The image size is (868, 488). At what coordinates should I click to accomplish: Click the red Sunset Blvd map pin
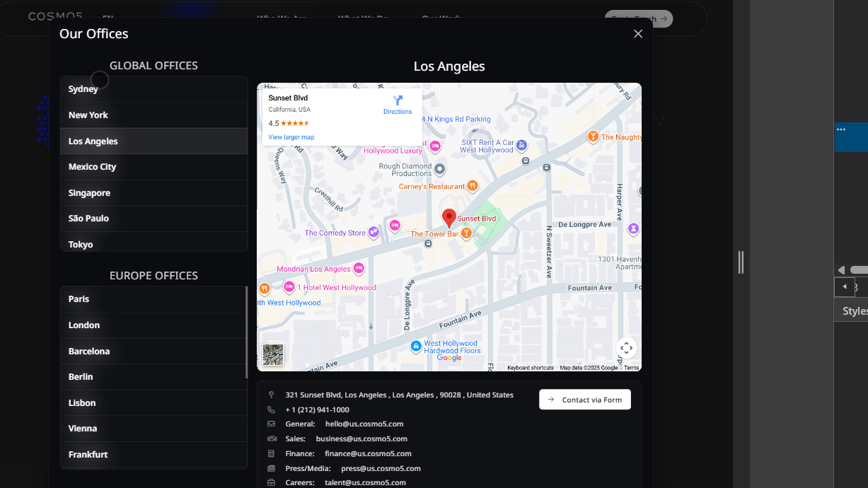coord(449,218)
